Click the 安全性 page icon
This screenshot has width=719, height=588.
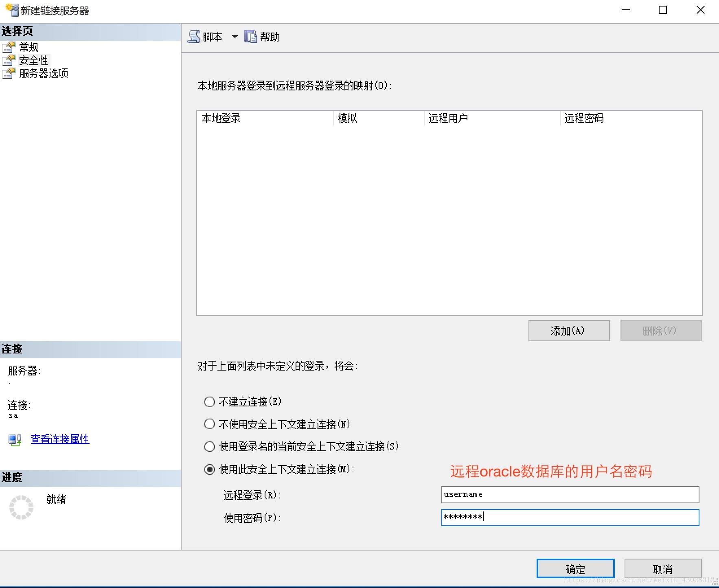(9, 61)
